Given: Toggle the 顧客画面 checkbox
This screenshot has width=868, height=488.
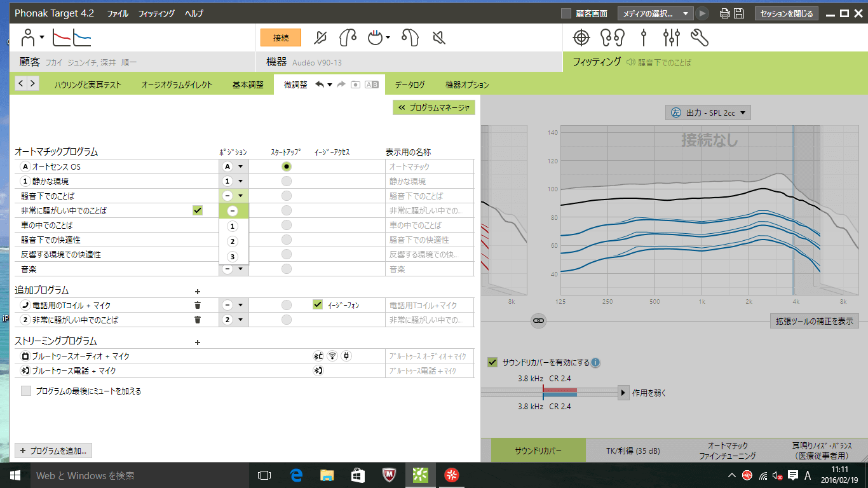Looking at the screenshot, I should (566, 13).
